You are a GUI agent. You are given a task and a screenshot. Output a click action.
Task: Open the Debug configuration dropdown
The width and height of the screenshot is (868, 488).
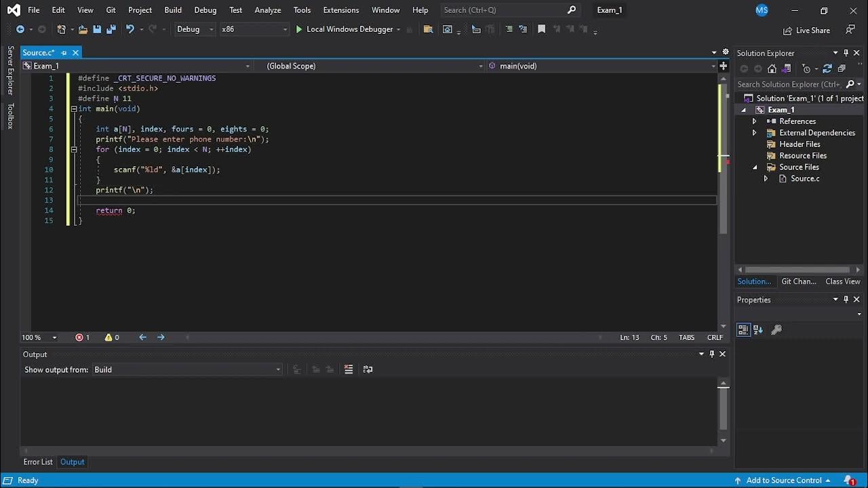[x=195, y=29]
